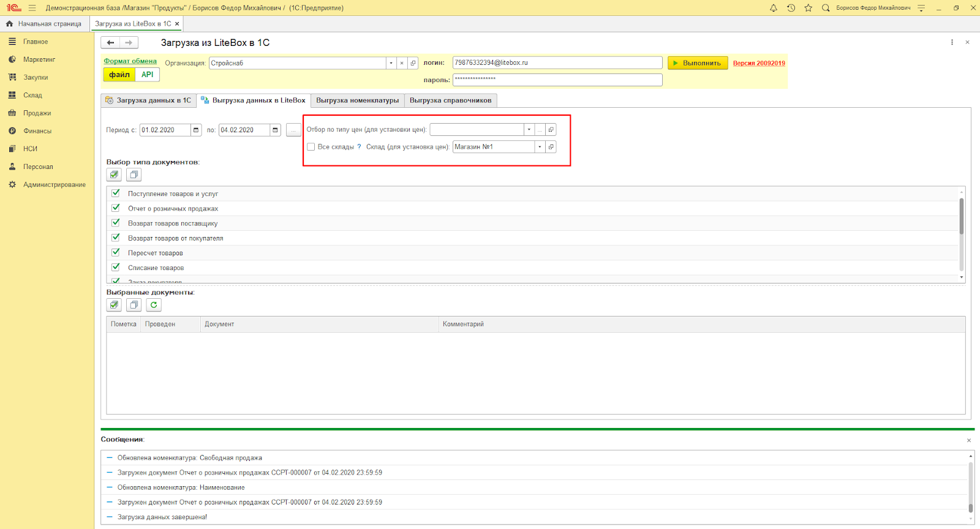Refresh the selected documents list
This screenshot has height=529, width=980.
click(x=154, y=305)
